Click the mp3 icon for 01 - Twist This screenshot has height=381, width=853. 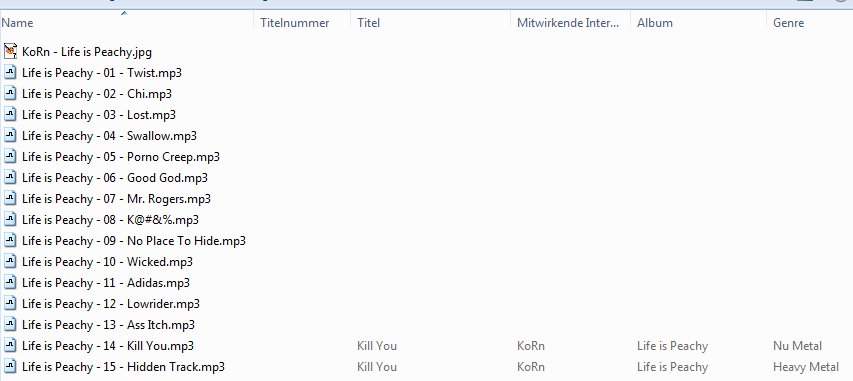click(x=10, y=72)
